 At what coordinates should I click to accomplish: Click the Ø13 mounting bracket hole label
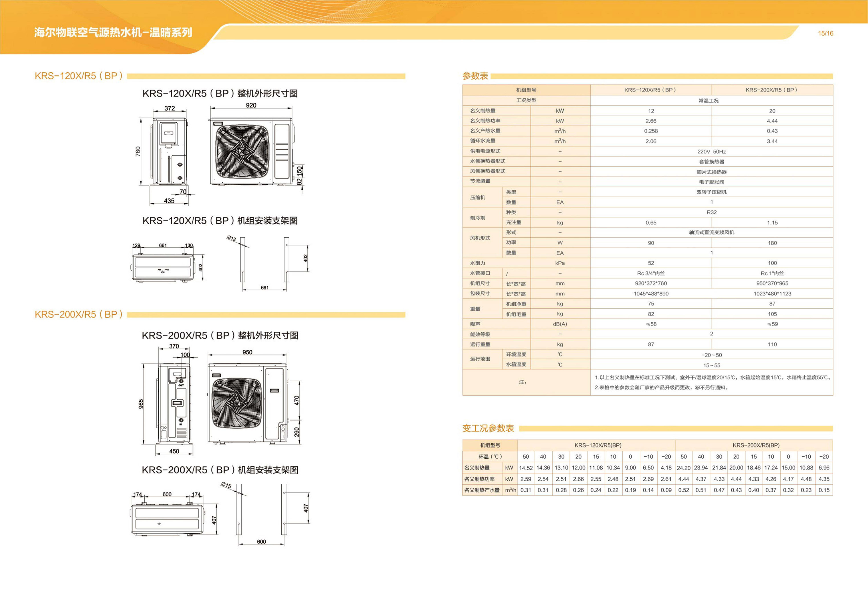pos(232,238)
